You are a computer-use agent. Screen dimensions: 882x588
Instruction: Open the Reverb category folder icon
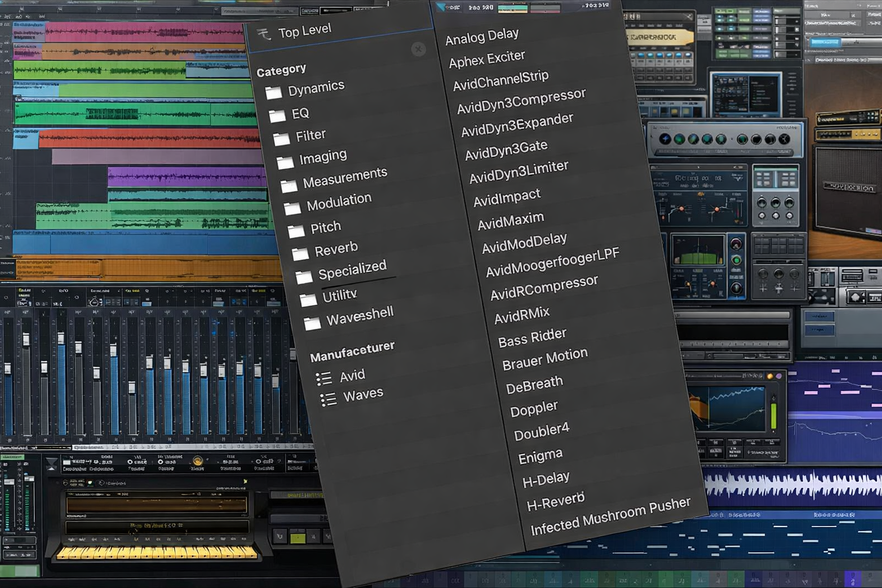click(x=300, y=254)
